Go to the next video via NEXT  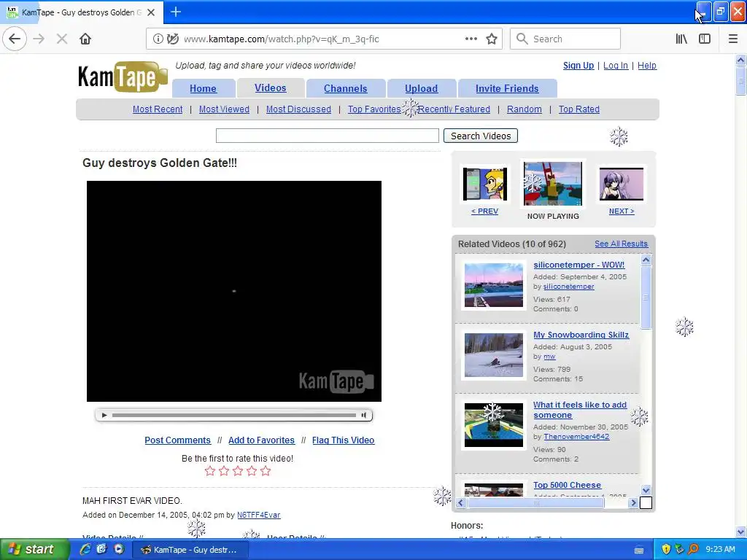[622, 211]
